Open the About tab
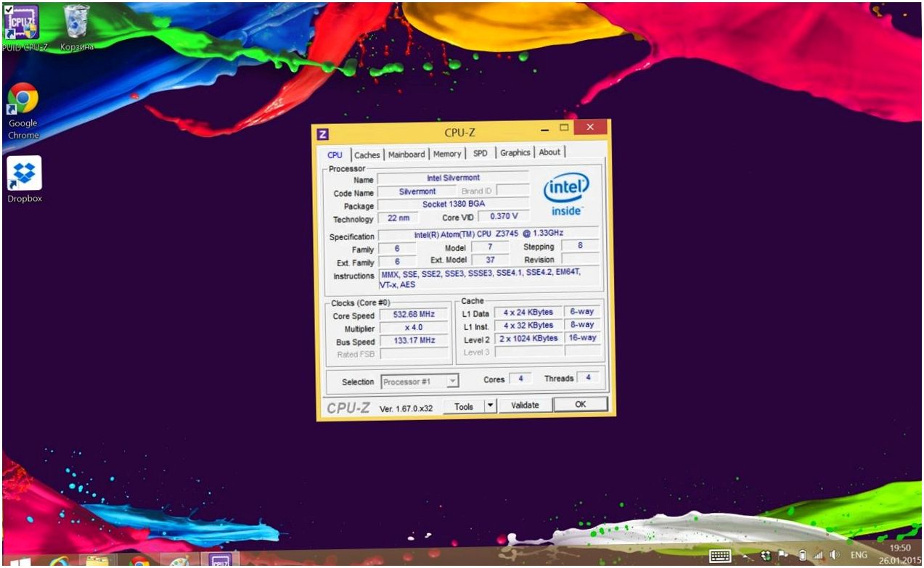The width and height of the screenshot is (924, 568). click(549, 152)
